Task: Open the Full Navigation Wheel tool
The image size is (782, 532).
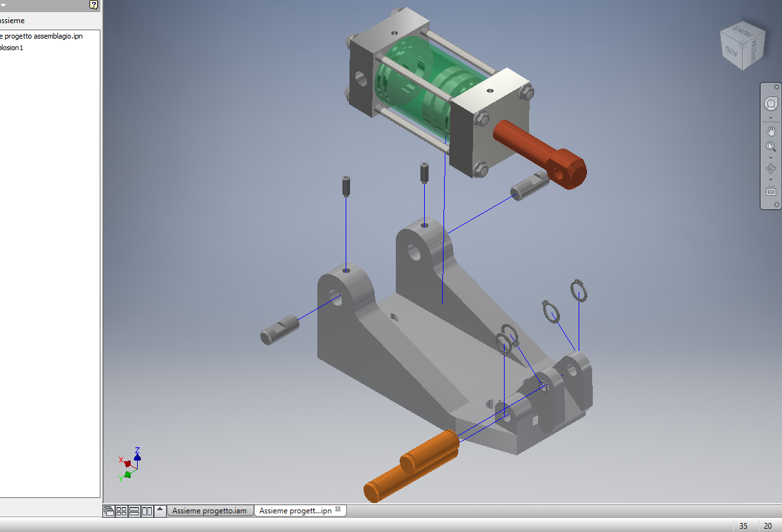Action: [x=770, y=104]
